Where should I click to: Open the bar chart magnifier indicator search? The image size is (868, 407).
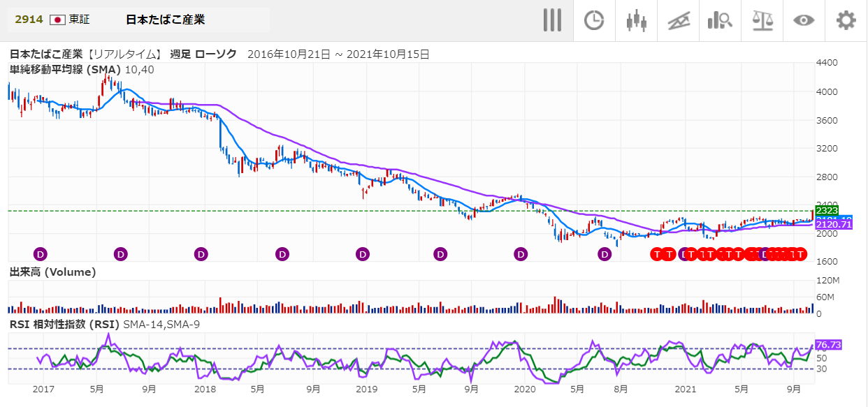[x=720, y=20]
